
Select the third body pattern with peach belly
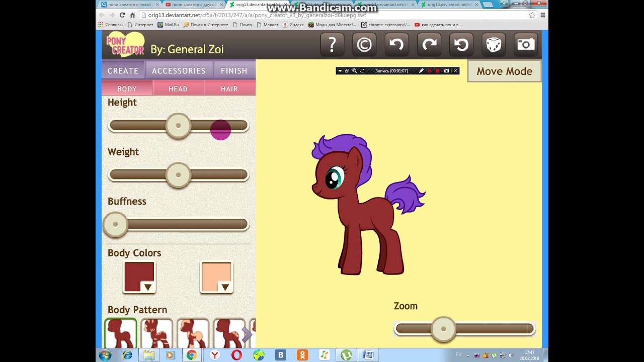click(193, 333)
